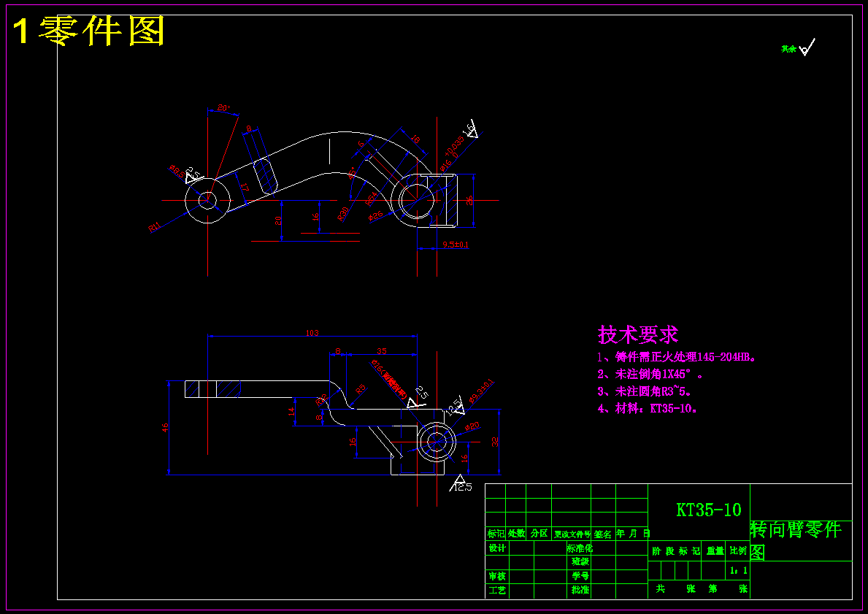Click the '学号' title block label
Viewport: 868px width, 614px height.
[x=580, y=576]
